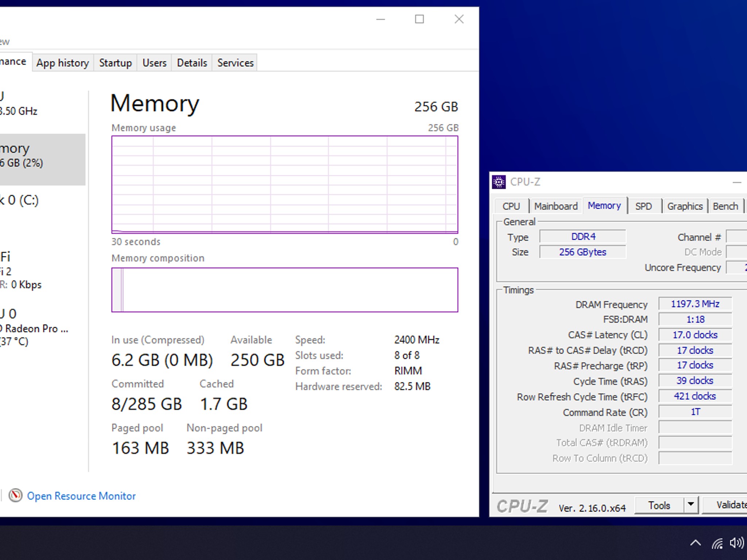Switch to CPU-Z SPD tab
Screen dimensions: 747x560
tap(643, 206)
